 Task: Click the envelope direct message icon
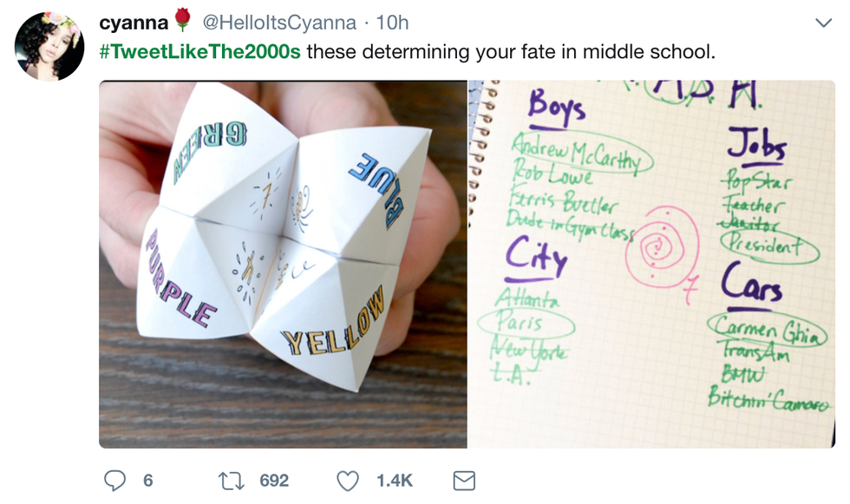464,480
